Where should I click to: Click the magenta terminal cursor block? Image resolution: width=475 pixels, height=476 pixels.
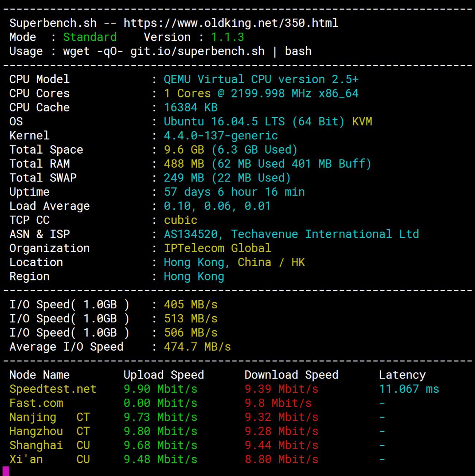(x=6, y=471)
